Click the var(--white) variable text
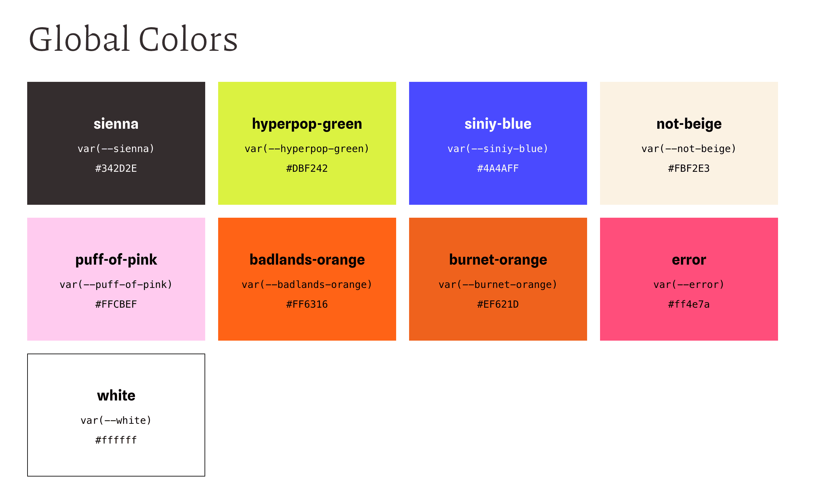 116,420
